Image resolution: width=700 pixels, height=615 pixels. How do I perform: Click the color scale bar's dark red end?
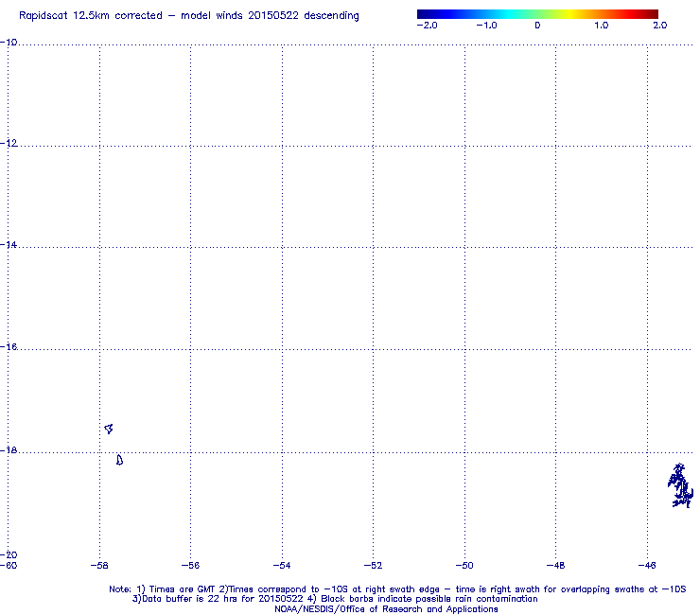tap(654, 14)
